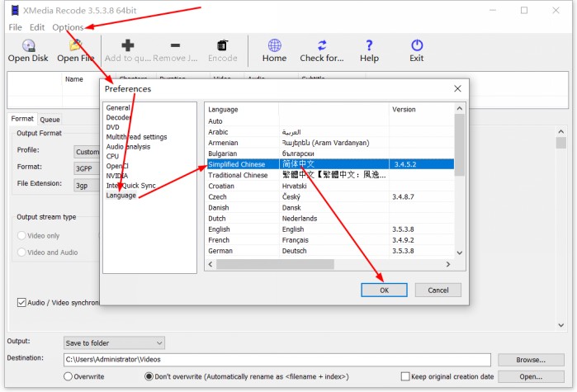Select General in Preferences list
The image size is (577, 392).
click(118, 108)
